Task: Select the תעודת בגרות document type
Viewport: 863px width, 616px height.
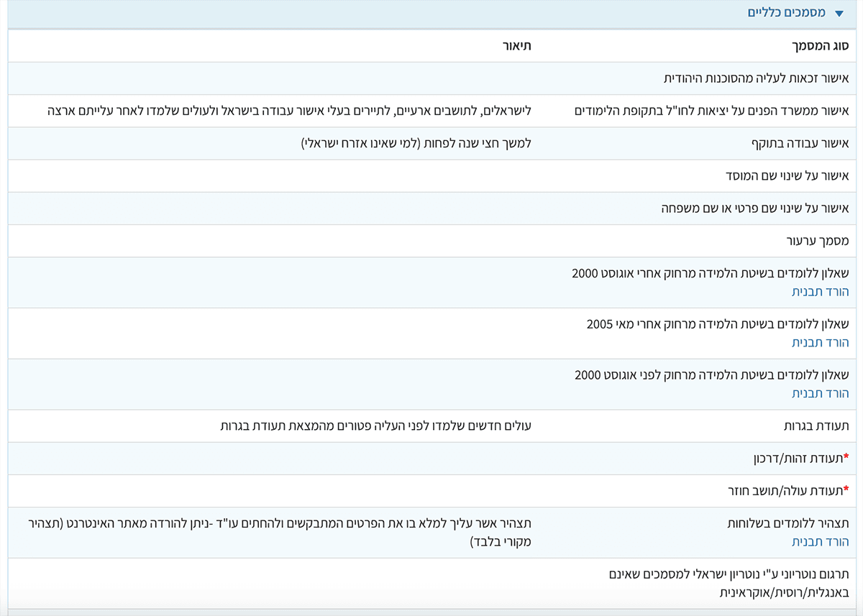Action: 816,426
